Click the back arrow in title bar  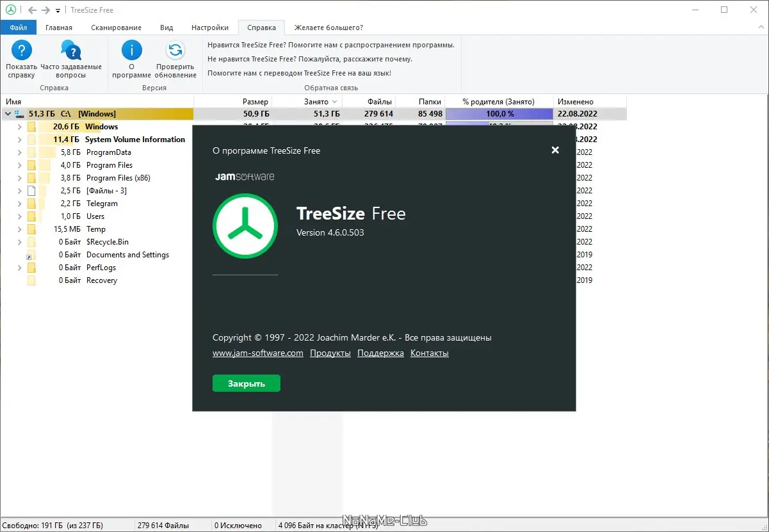click(x=33, y=10)
